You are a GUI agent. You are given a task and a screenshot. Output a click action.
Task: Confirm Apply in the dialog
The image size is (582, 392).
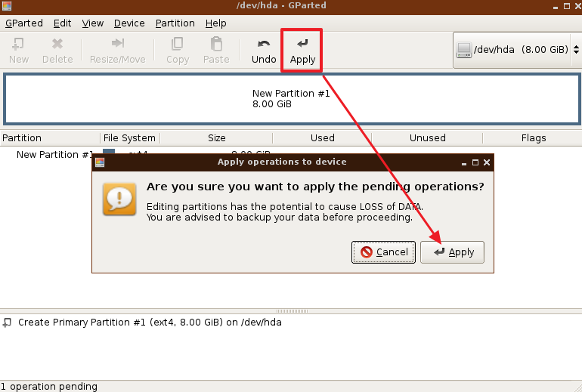(x=452, y=252)
